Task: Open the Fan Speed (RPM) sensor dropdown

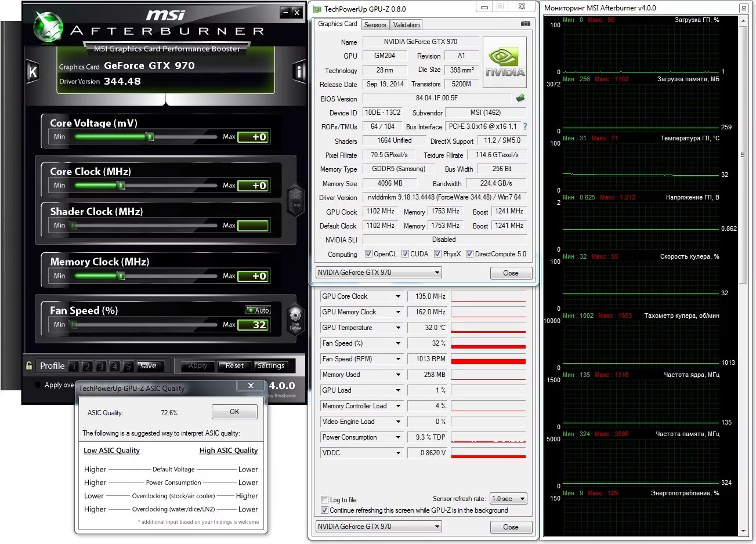Action: tap(398, 359)
